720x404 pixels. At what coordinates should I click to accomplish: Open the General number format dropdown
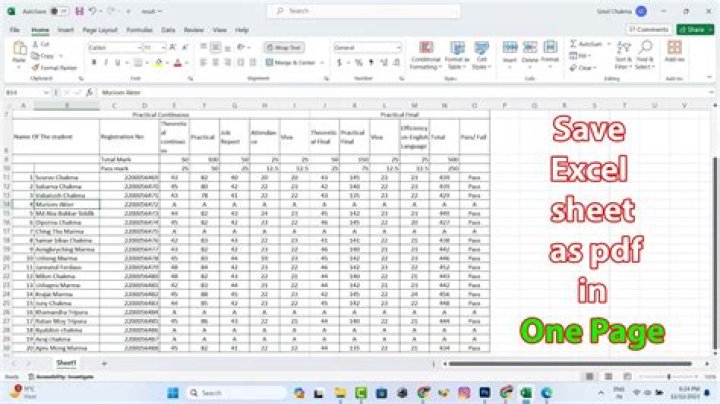(x=398, y=48)
